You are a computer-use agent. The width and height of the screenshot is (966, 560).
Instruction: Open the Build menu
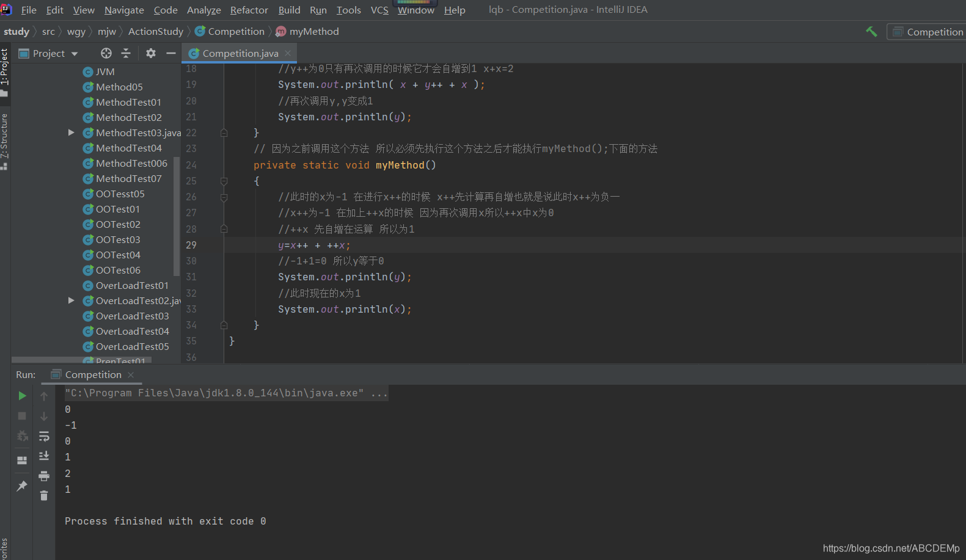tap(290, 10)
